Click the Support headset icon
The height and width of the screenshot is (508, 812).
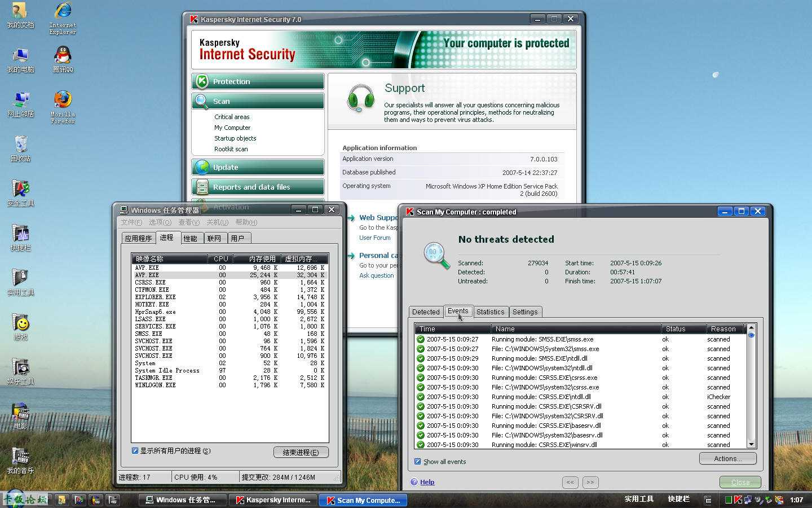click(361, 98)
